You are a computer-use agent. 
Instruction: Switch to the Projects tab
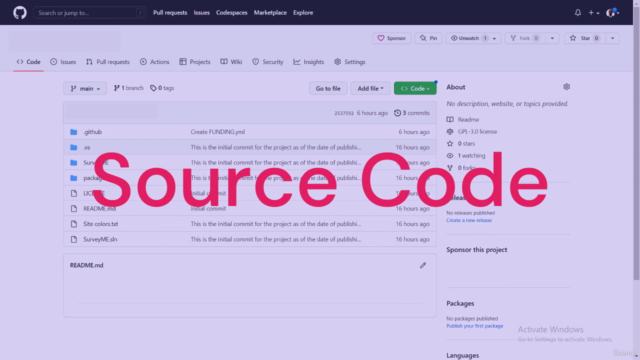195,62
